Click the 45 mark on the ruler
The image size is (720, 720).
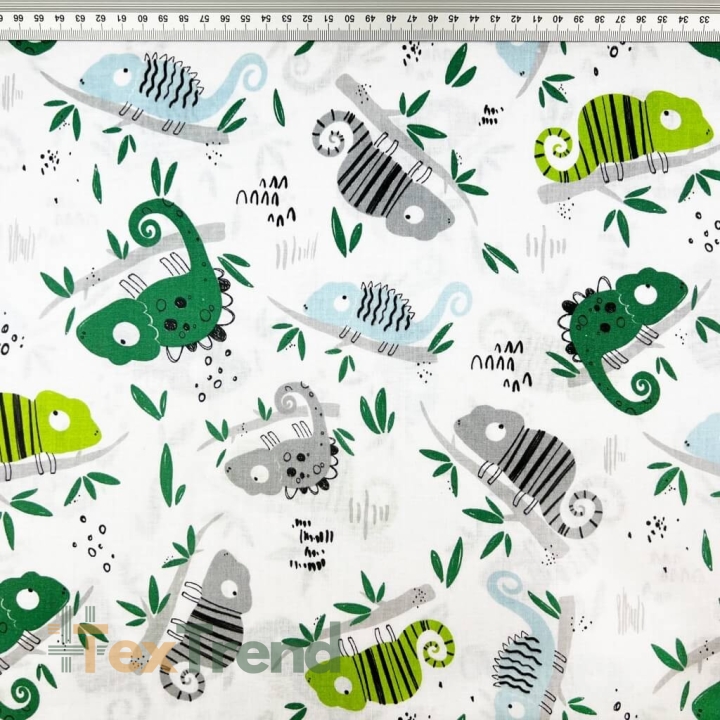point(452,19)
